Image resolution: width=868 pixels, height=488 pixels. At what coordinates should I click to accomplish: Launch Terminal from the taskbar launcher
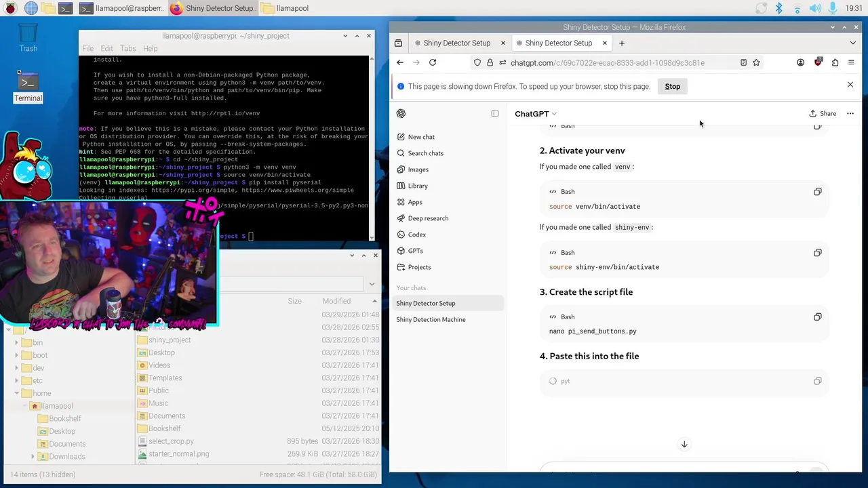[x=65, y=8]
